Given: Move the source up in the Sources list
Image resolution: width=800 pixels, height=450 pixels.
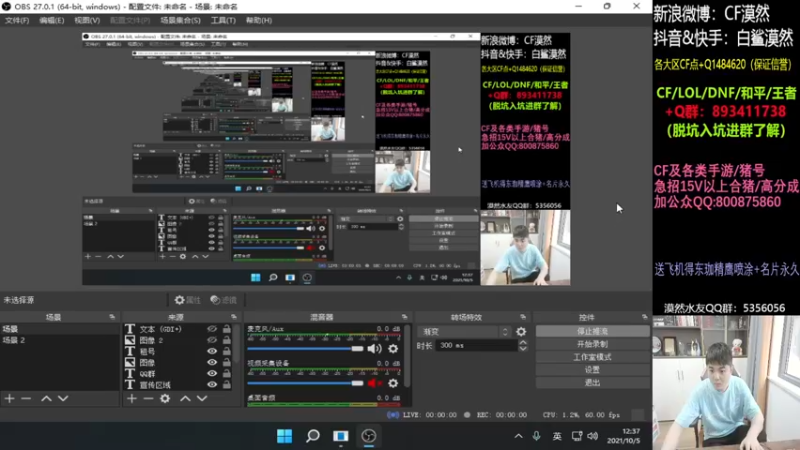Looking at the screenshot, I should pyautogui.click(x=185, y=398).
